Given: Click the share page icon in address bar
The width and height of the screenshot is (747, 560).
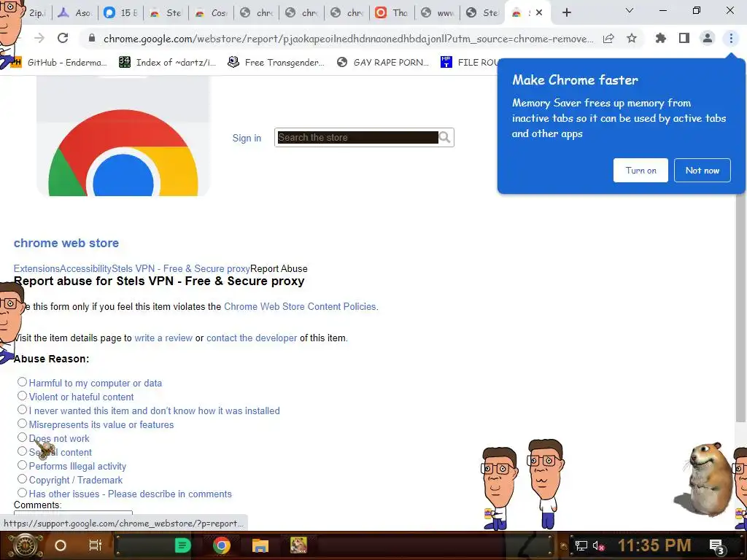Looking at the screenshot, I should 608,39.
